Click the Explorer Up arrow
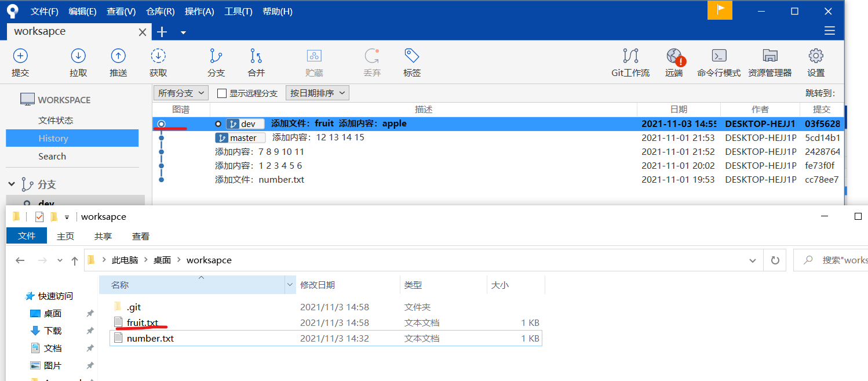 point(74,260)
